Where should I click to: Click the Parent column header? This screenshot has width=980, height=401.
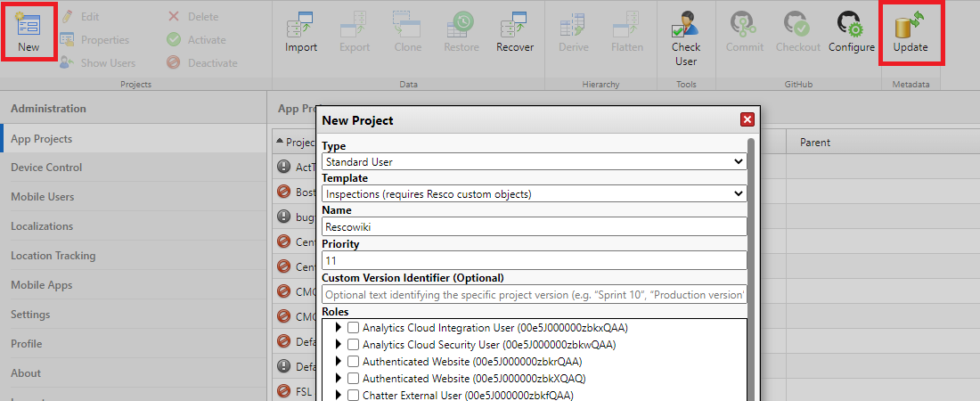[x=883, y=142]
